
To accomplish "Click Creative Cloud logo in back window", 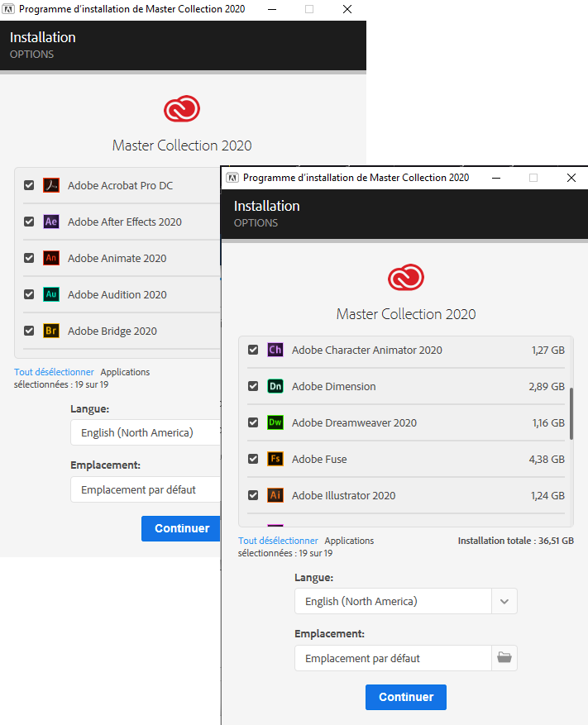I will coord(182,108).
